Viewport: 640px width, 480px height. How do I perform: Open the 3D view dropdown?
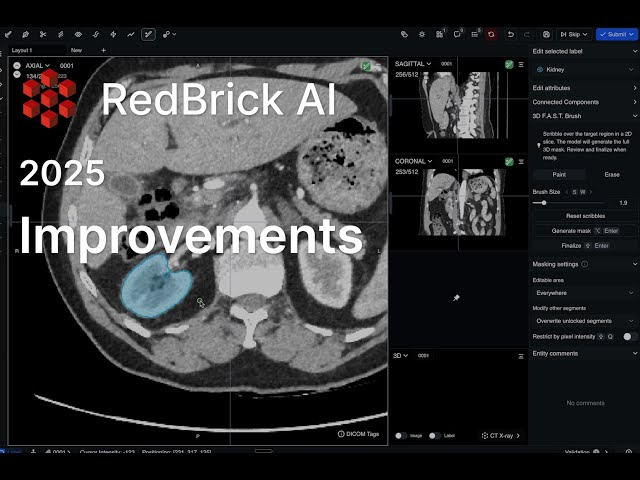(x=400, y=356)
